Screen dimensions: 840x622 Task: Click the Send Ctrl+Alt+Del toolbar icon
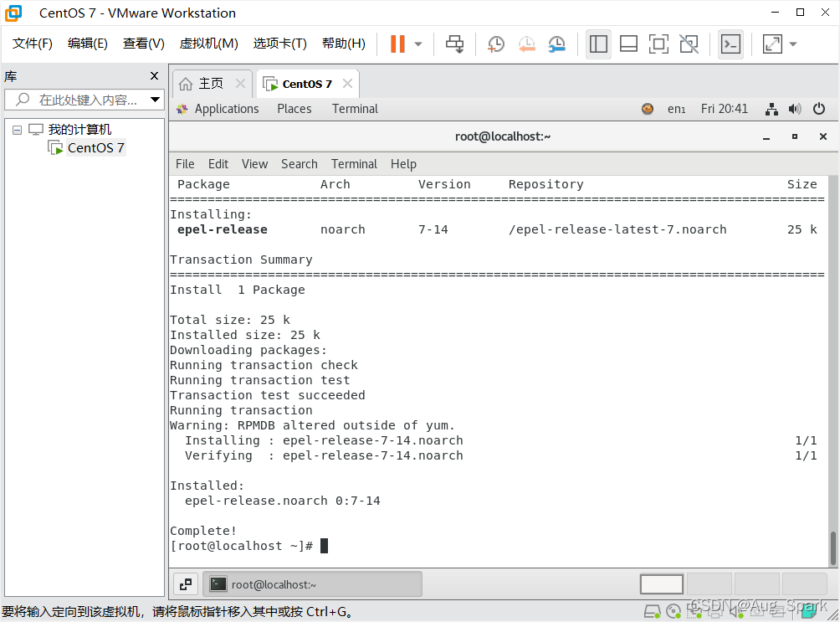point(454,44)
